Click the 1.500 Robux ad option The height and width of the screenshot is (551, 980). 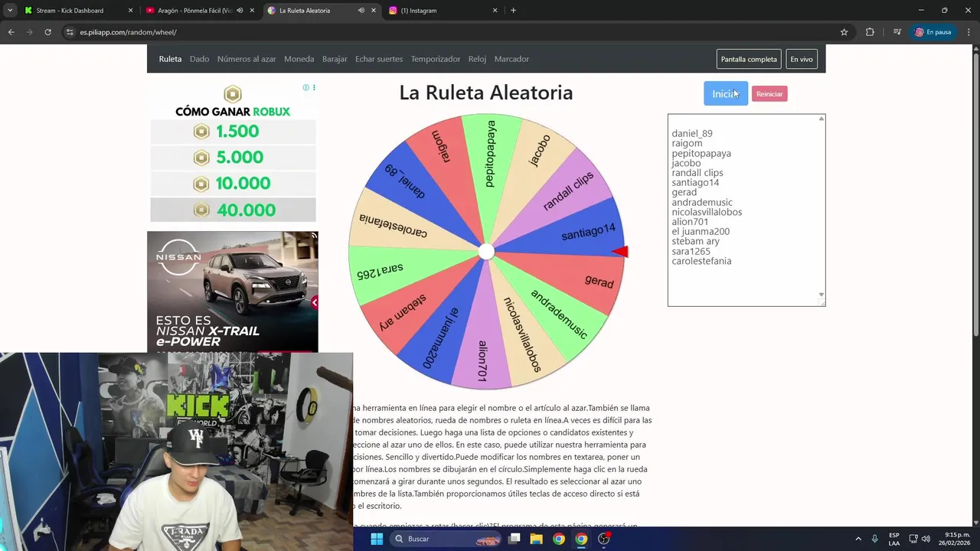coord(233,131)
